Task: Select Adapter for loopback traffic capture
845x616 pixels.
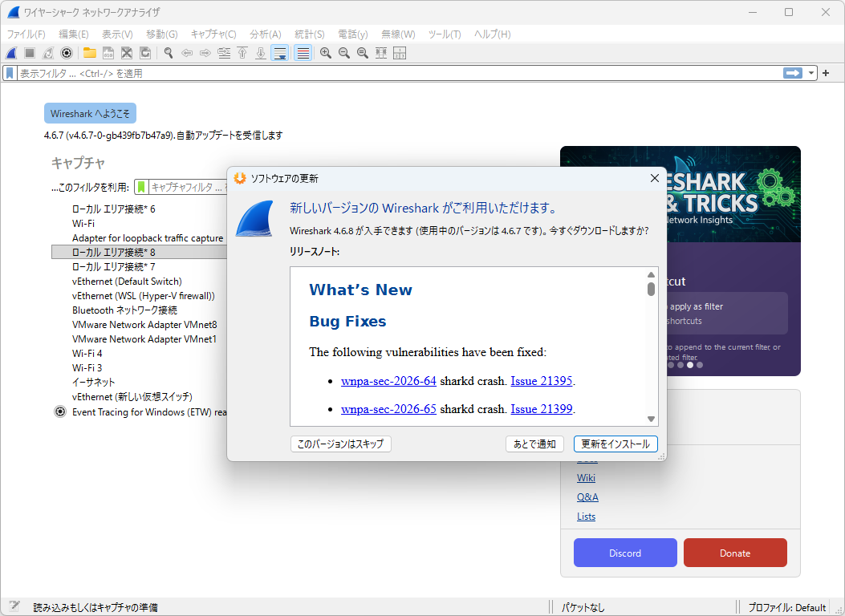Action: (148, 237)
